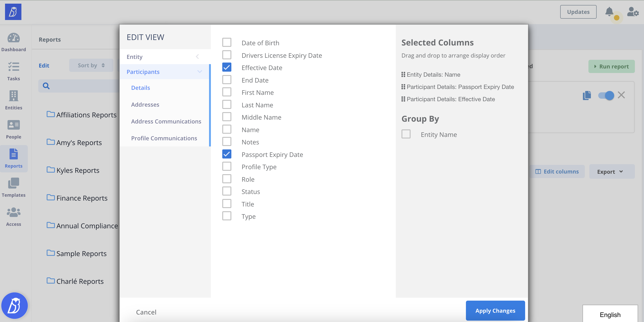
Task: Click drag handle for Entity Details: Name
Action: pos(403,75)
